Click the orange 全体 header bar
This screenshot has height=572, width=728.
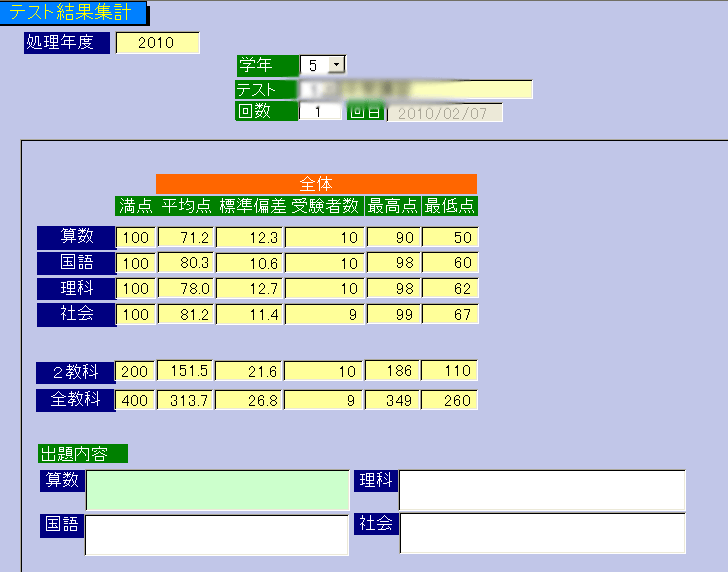316,184
